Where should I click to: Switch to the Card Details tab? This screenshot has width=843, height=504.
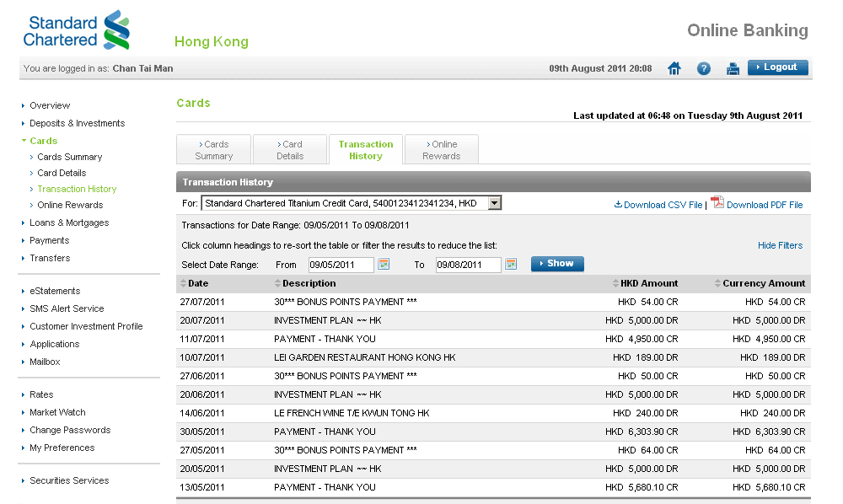290,150
